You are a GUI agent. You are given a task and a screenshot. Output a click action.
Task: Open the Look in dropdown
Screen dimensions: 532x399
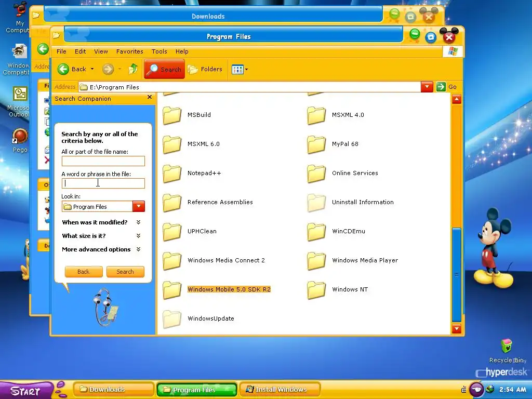click(x=139, y=206)
